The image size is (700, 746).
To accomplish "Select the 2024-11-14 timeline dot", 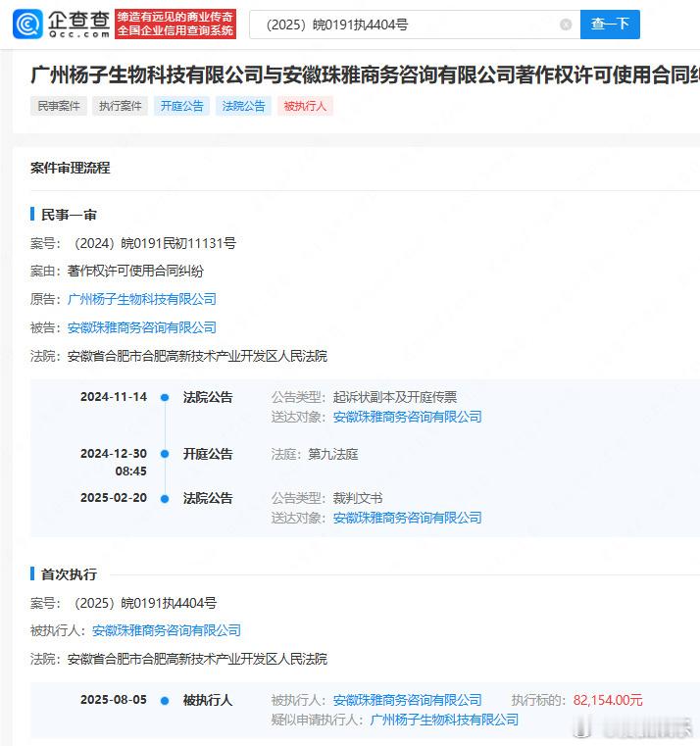I will coord(165,397).
